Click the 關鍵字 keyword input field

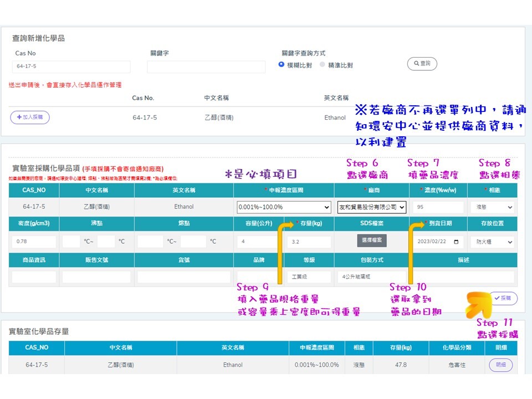206,66
